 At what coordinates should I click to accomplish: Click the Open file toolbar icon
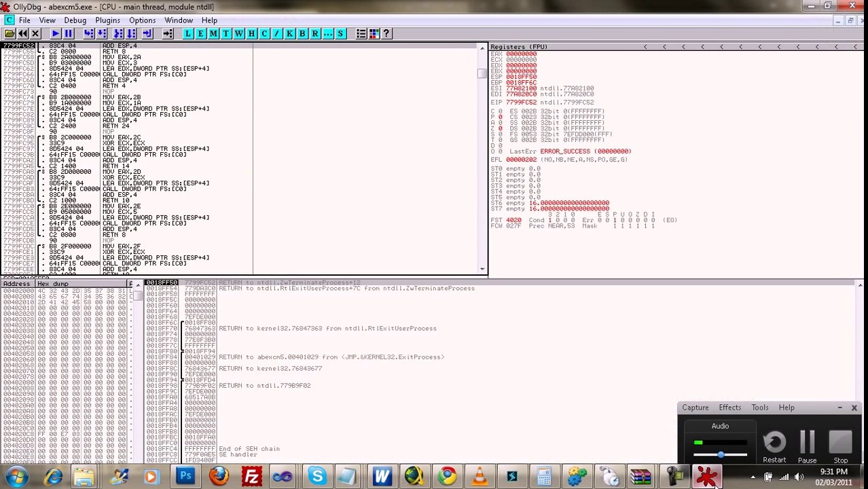point(10,33)
